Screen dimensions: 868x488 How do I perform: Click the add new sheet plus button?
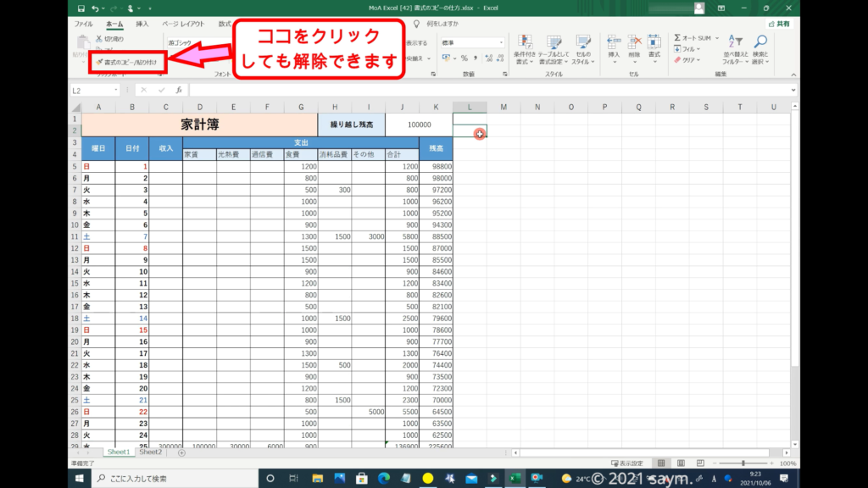tap(181, 452)
